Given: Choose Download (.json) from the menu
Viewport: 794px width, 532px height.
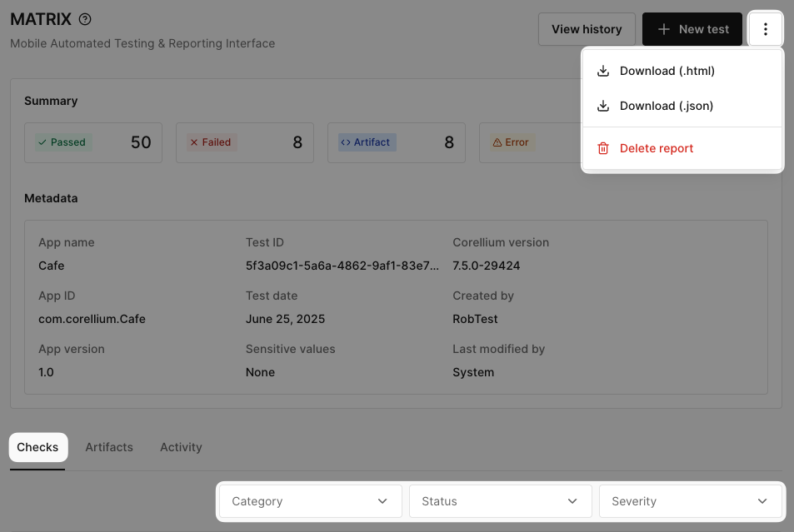Looking at the screenshot, I should pyautogui.click(x=682, y=106).
